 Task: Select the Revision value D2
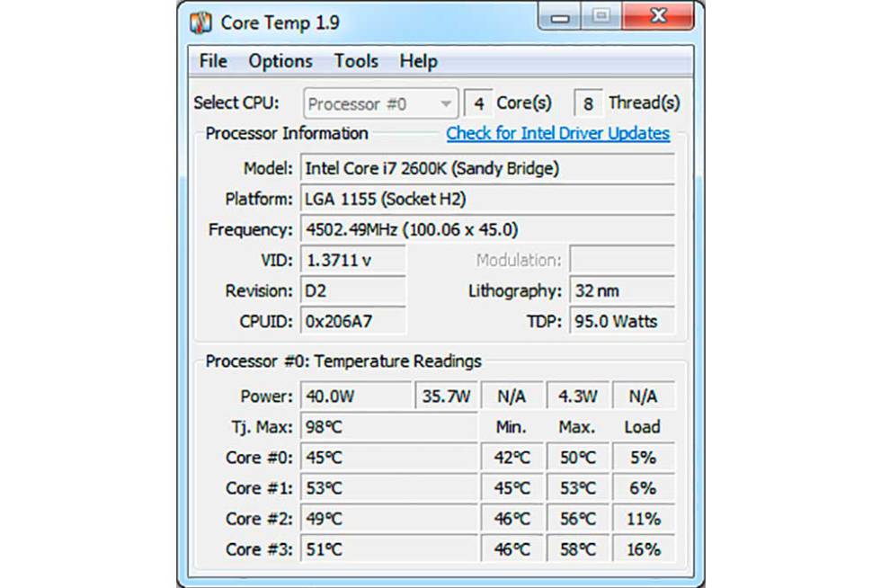coord(352,290)
